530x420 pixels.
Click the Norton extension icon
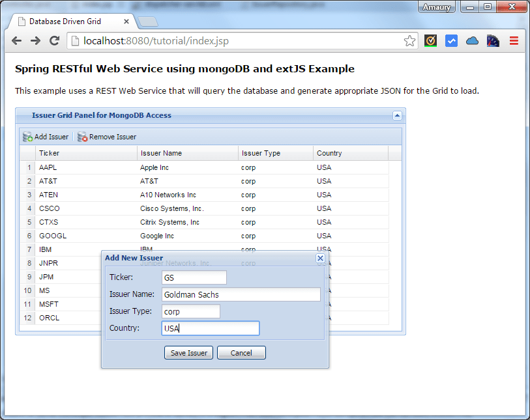click(x=431, y=40)
